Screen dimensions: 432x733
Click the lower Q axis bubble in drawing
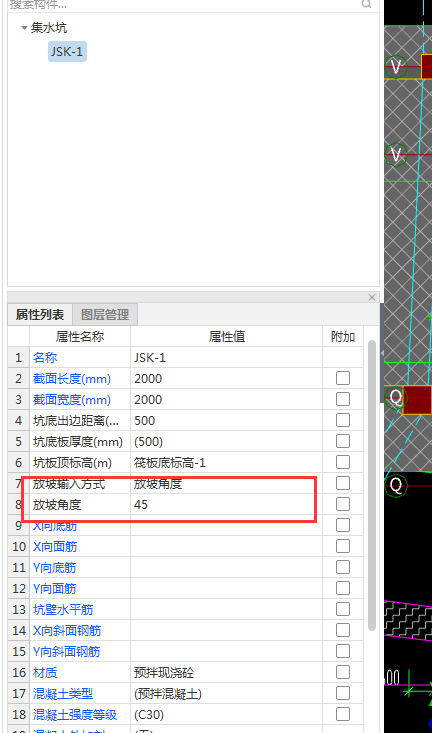pos(396,485)
